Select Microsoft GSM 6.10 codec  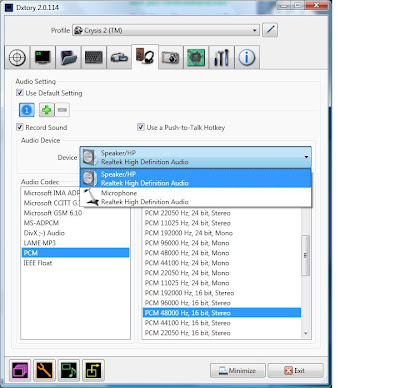75,213
